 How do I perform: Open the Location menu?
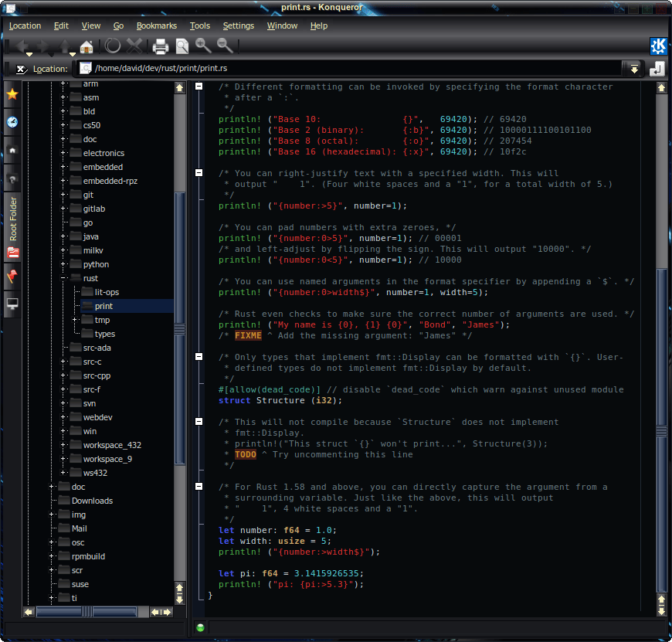pyautogui.click(x=25, y=25)
